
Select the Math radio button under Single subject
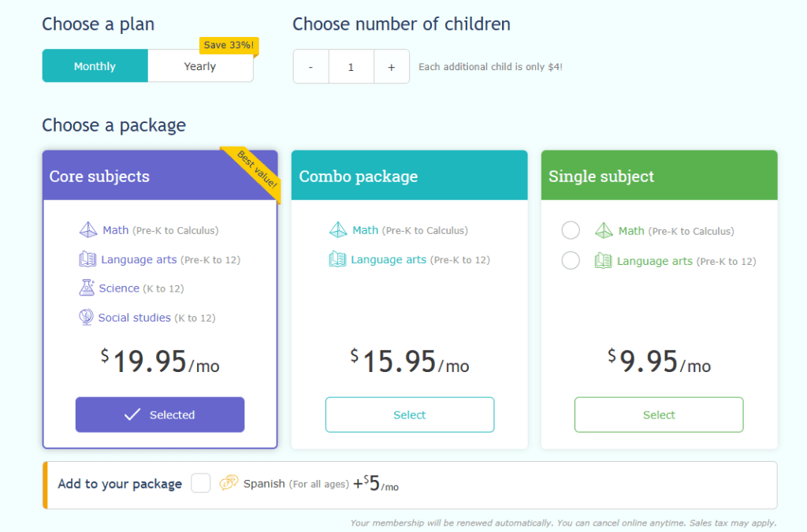click(x=571, y=229)
